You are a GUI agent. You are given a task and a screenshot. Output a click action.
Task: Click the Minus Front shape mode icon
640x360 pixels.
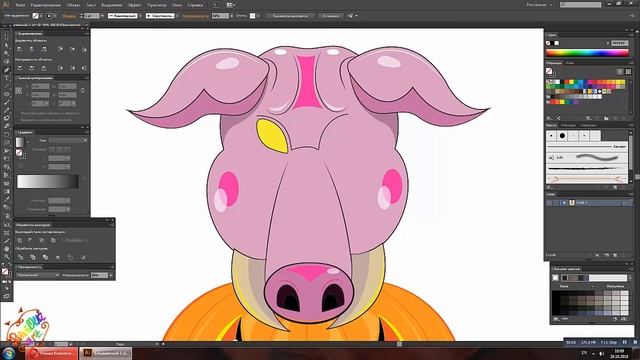(x=31, y=240)
